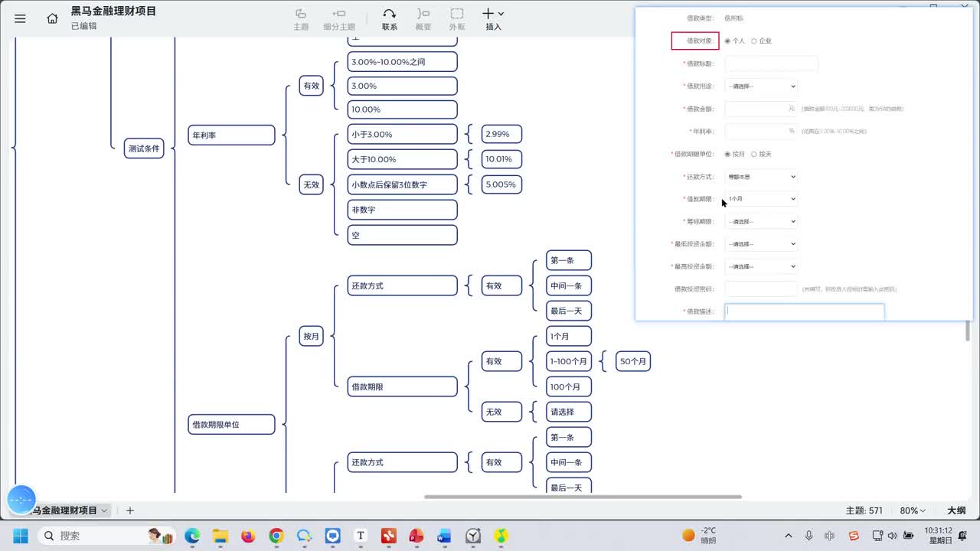
Task: Select the 非数字 node
Action: (x=402, y=210)
